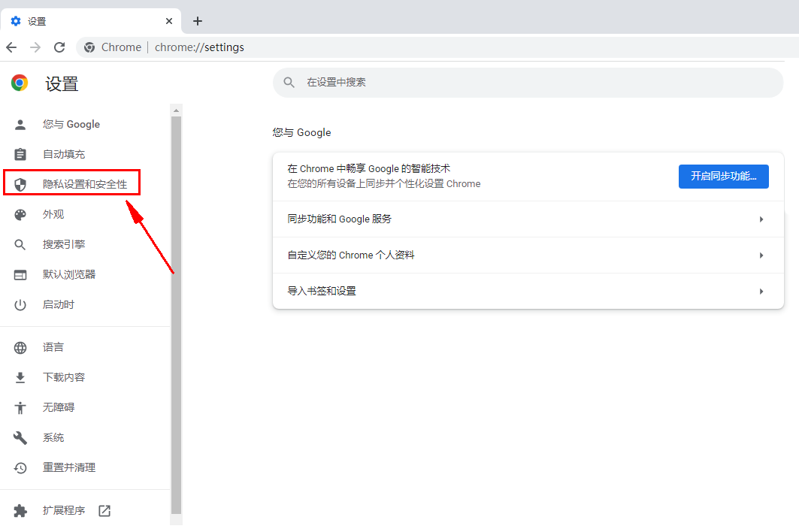Open 重置并清理 settings
Image resolution: width=799 pixels, height=532 pixels.
[x=69, y=468]
